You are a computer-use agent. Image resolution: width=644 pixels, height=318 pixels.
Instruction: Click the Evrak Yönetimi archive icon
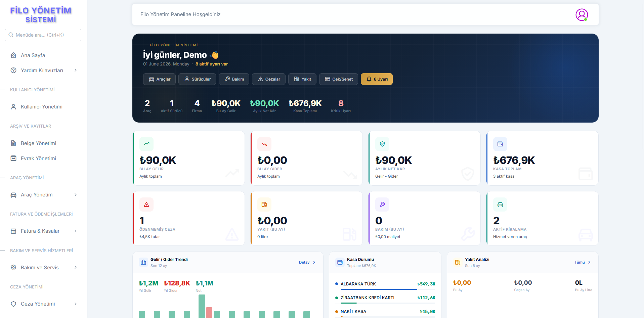(13, 158)
